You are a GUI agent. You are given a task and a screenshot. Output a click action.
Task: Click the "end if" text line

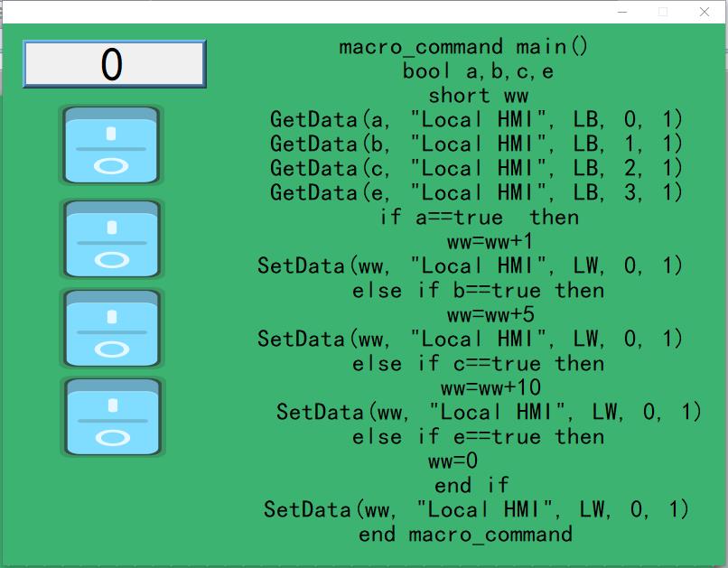[x=471, y=486]
